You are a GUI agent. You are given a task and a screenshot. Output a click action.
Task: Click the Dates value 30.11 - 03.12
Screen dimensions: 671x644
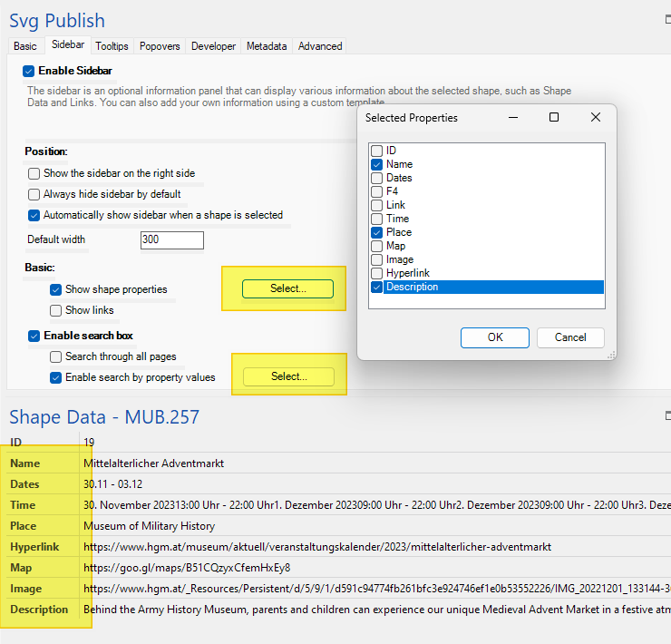(113, 484)
